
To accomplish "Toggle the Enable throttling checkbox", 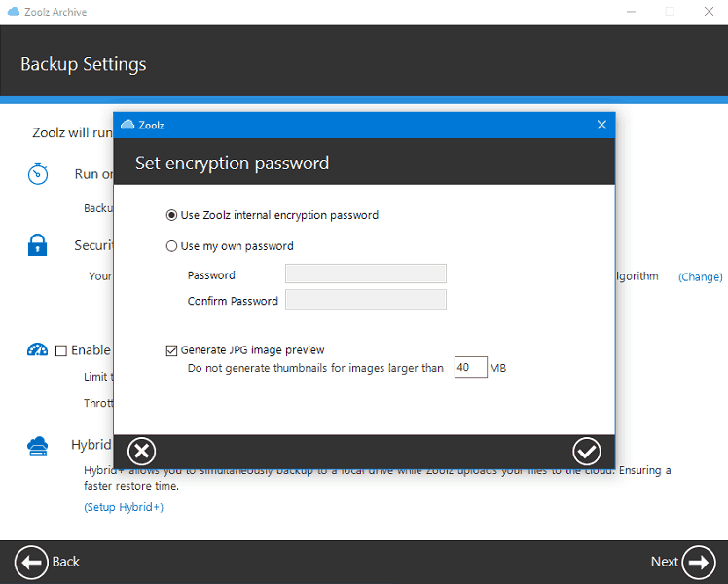I will [x=61, y=350].
